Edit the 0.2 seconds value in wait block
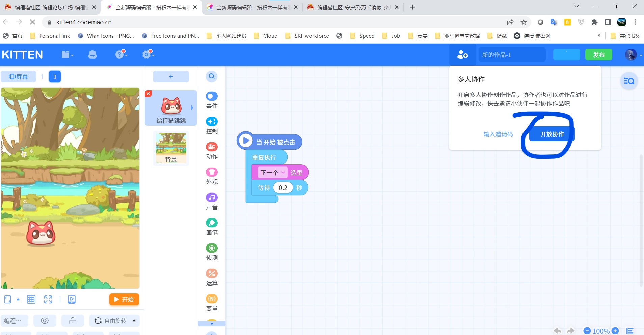This screenshot has height=335, width=644. coord(283,188)
